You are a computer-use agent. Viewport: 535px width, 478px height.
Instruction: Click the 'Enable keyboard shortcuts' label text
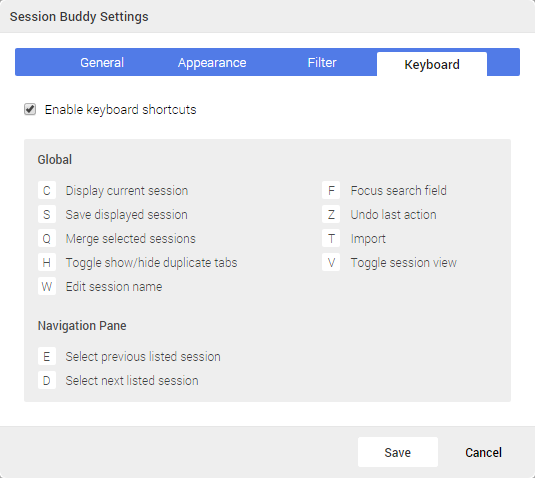pyautogui.click(x=120, y=110)
